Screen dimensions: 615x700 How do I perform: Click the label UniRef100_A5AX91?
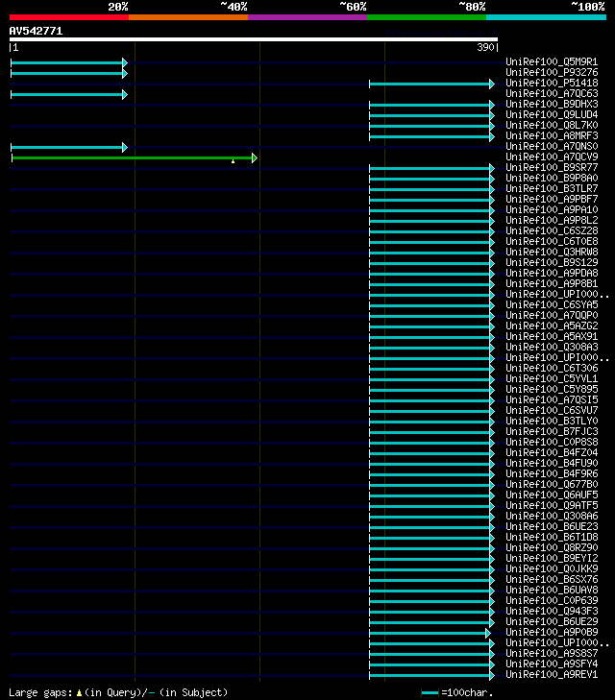552,337
